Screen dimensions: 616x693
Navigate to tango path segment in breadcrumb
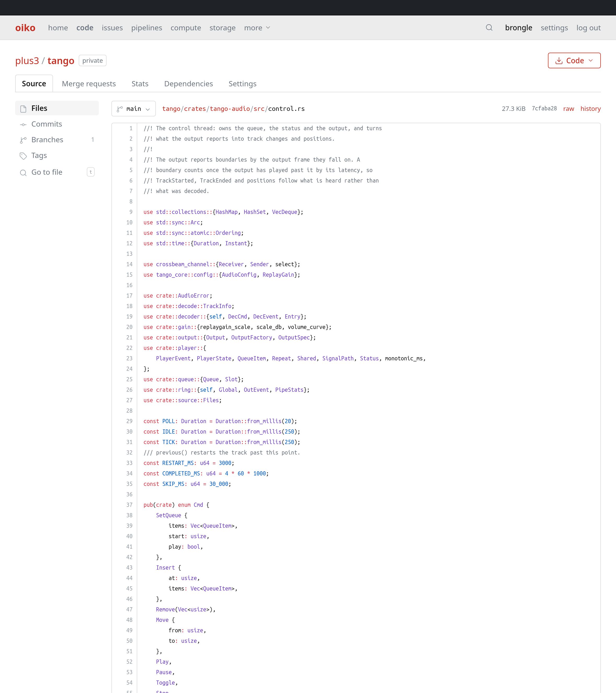171,109
